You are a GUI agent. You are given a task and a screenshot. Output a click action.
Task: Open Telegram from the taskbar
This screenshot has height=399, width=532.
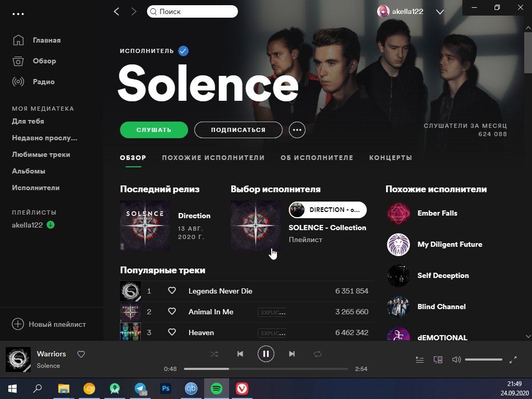point(140,389)
